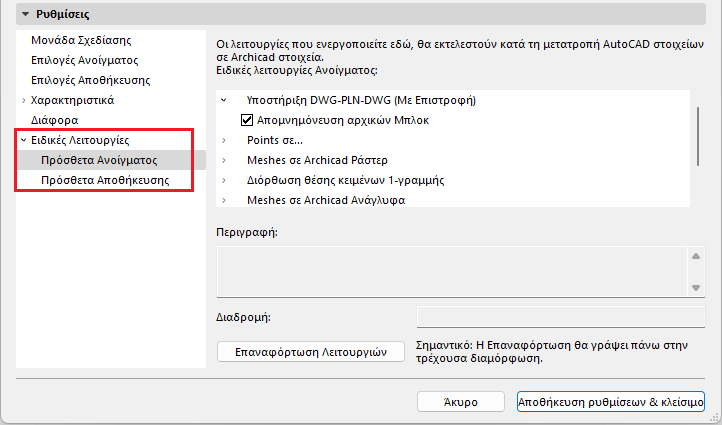Viewport: 722px width, 425px height.
Task: Expand Διόρθωση θέσης κειμένων 1-γραμμής chevron
Action: [x=225, y=180]
